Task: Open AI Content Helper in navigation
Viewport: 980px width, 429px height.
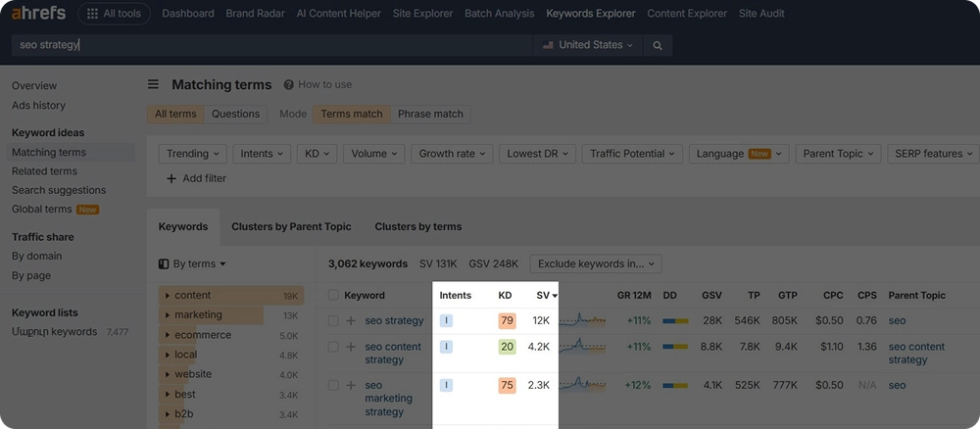Action: pyautogui.click(x=339, y=13)
